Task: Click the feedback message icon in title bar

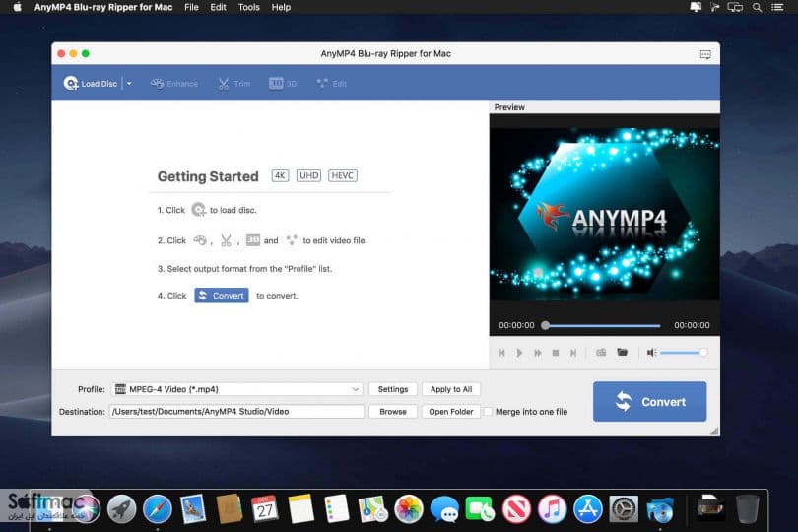Action: [705, 54]
